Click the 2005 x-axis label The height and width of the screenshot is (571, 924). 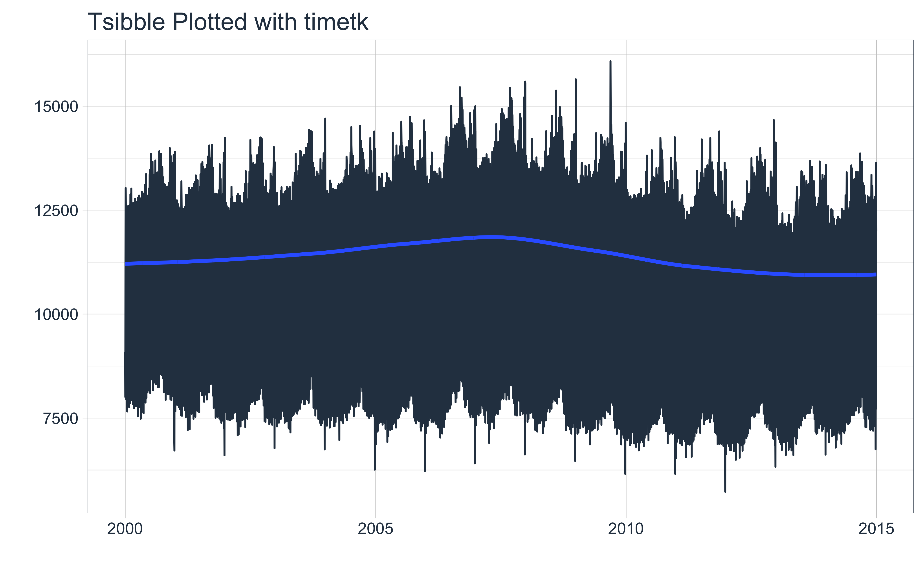tap(375, 529)
